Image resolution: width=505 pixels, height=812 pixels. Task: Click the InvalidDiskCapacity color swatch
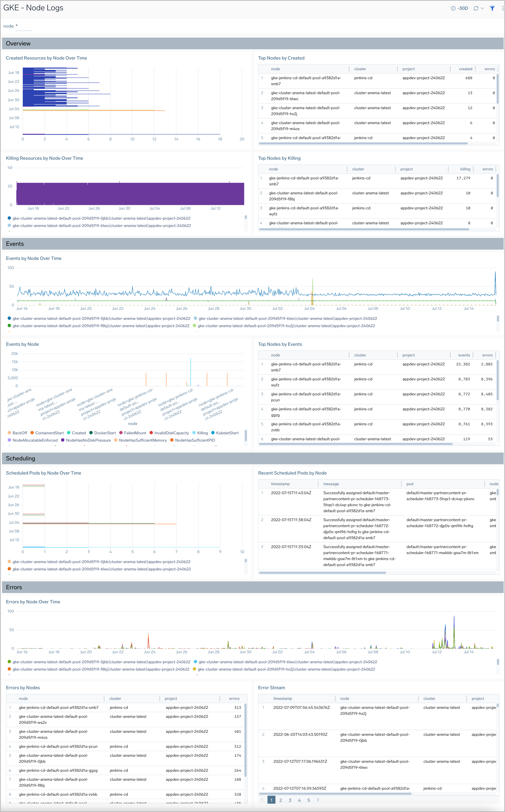(151, 433)
